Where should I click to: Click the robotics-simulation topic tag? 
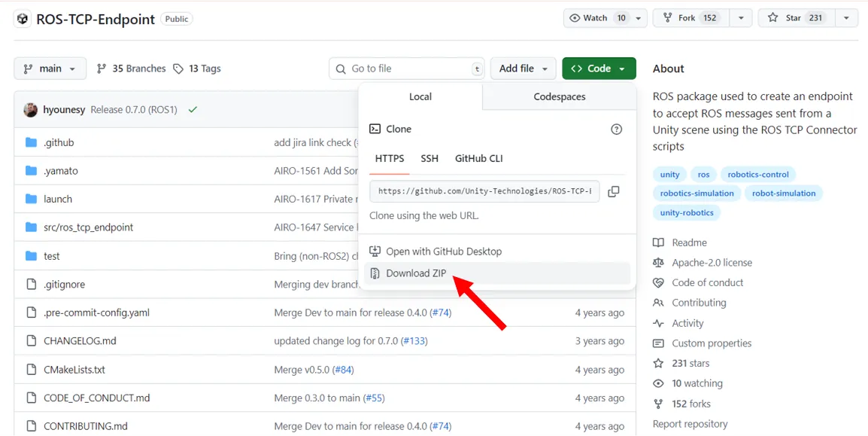tap(697, 194)
